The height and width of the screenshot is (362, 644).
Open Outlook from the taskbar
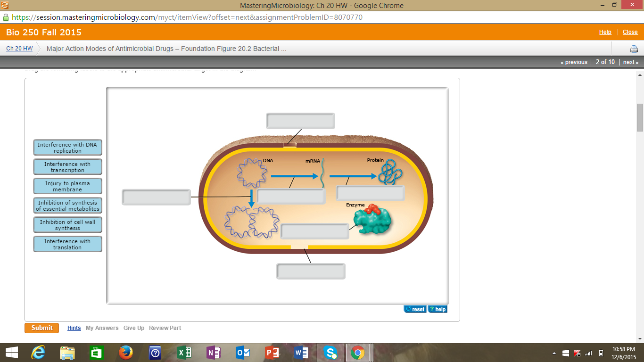pyautogui.click(x=242, y=352)
